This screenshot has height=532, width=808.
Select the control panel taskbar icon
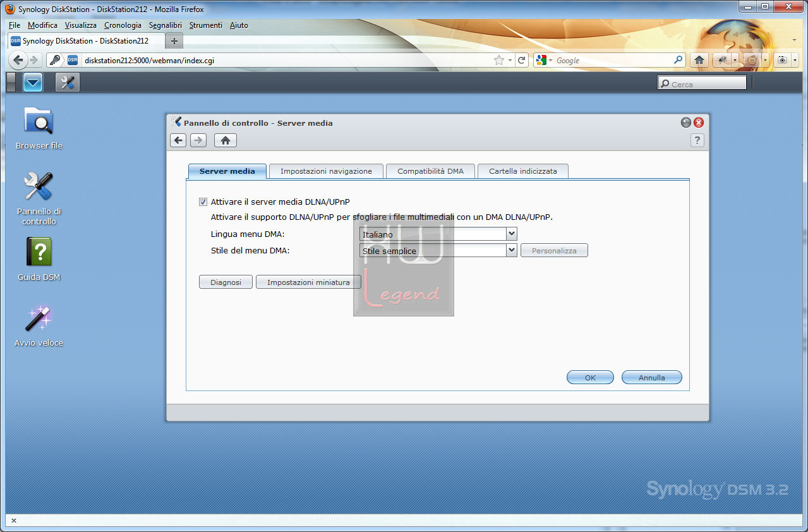68,82
